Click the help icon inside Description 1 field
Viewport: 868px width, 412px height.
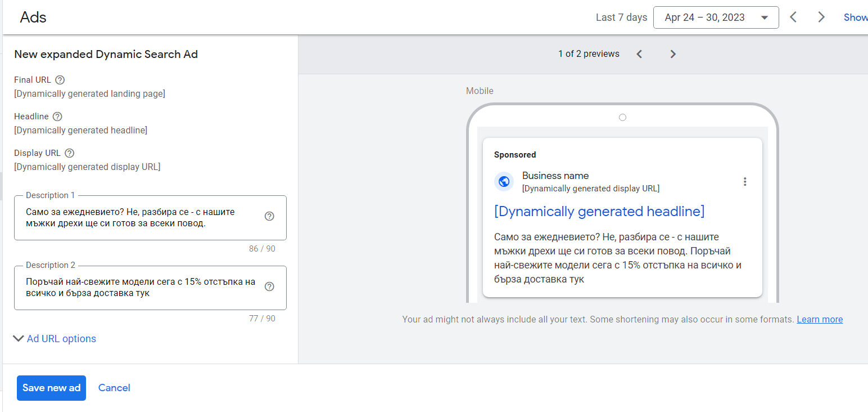(x=269, y=217)
